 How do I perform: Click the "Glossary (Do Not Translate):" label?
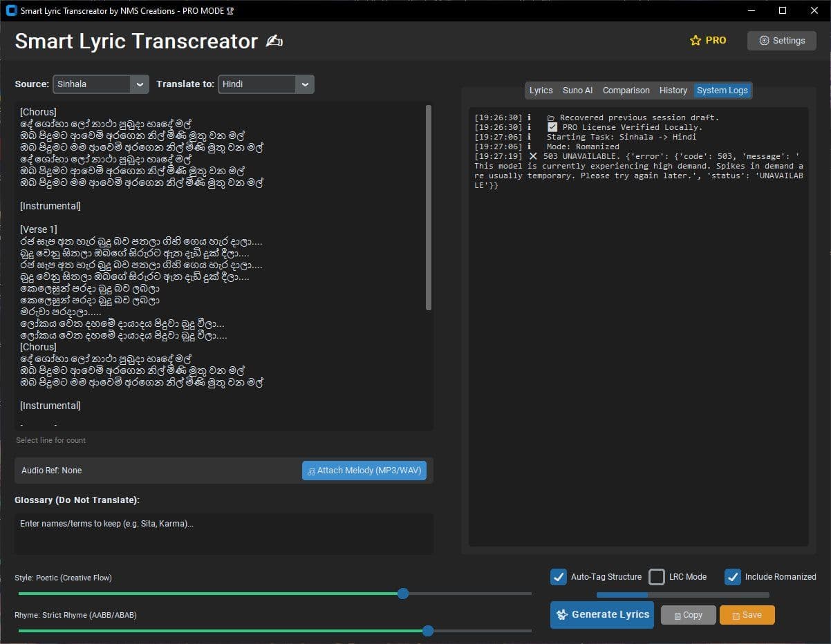pyautogui.click(x=77, y=500)
